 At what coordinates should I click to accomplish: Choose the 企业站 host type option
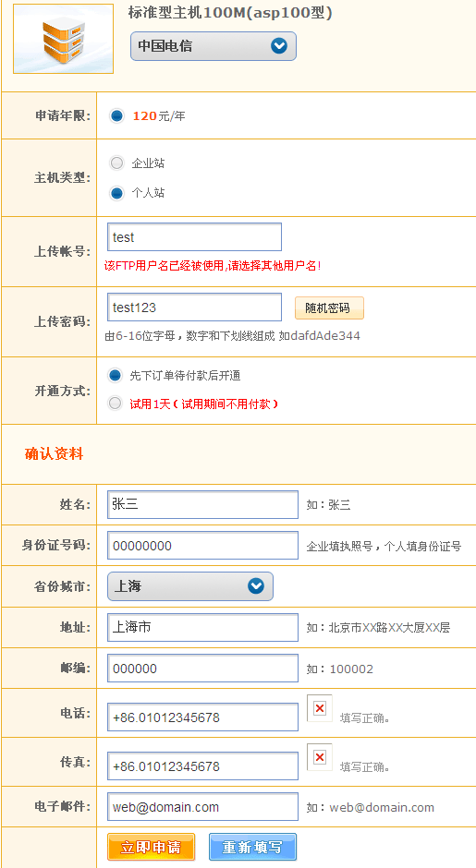[116, 163]
